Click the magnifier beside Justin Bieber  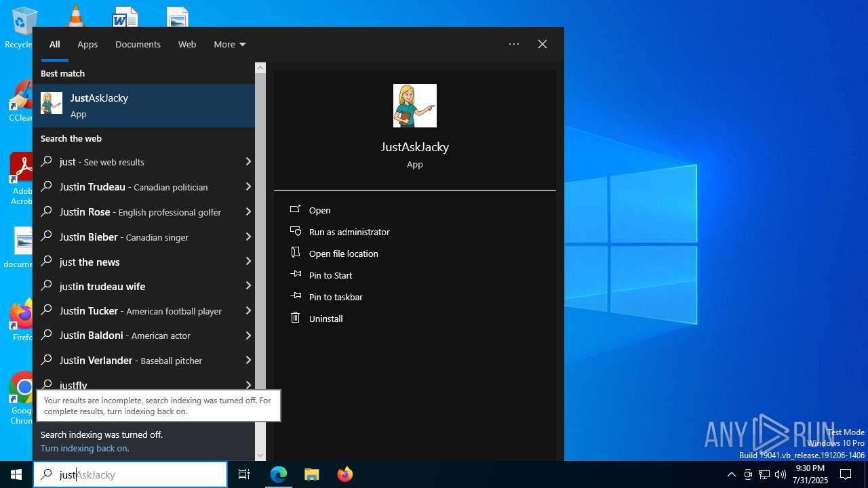47,237
